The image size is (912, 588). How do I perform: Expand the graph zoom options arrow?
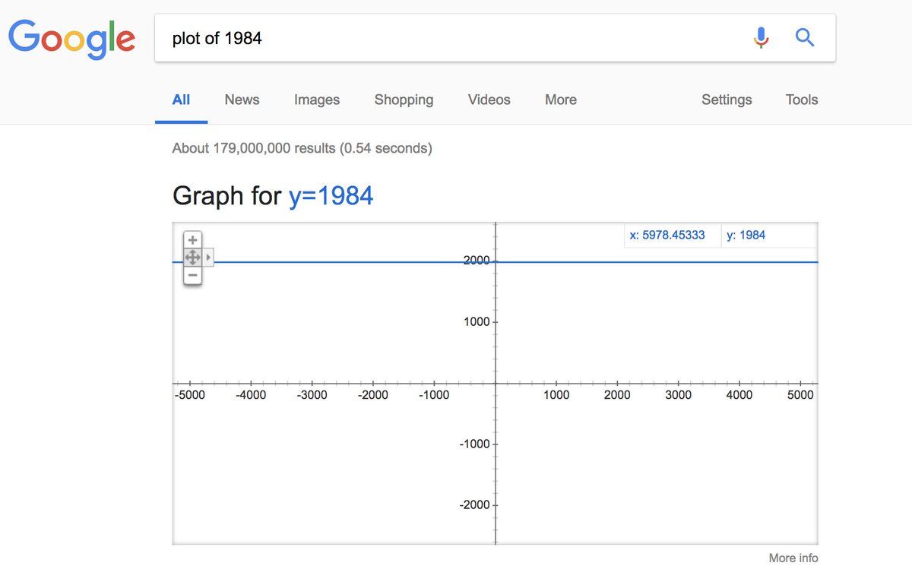pyautogui.click(x=209, y=258)
